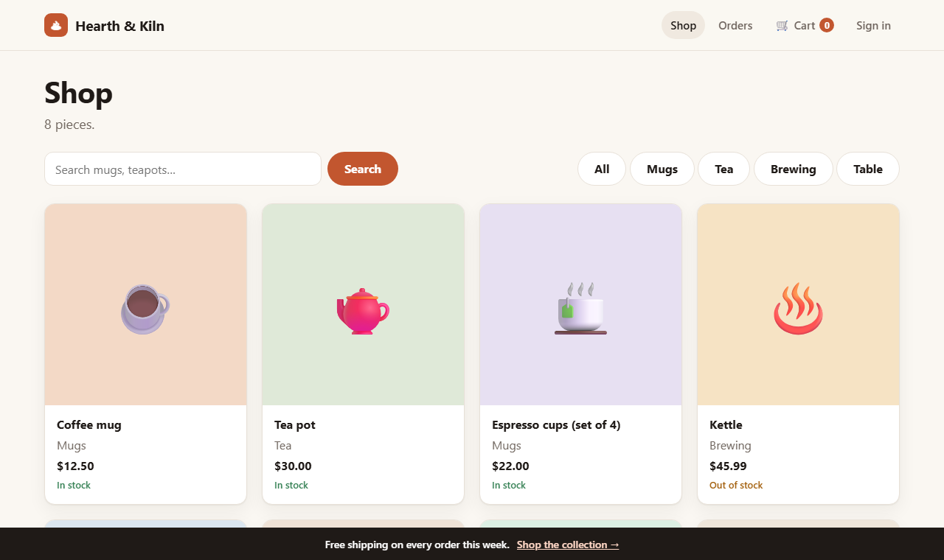Click the 8 pieces count text
This screenshot has width=944, height=560.
[69, 125]
